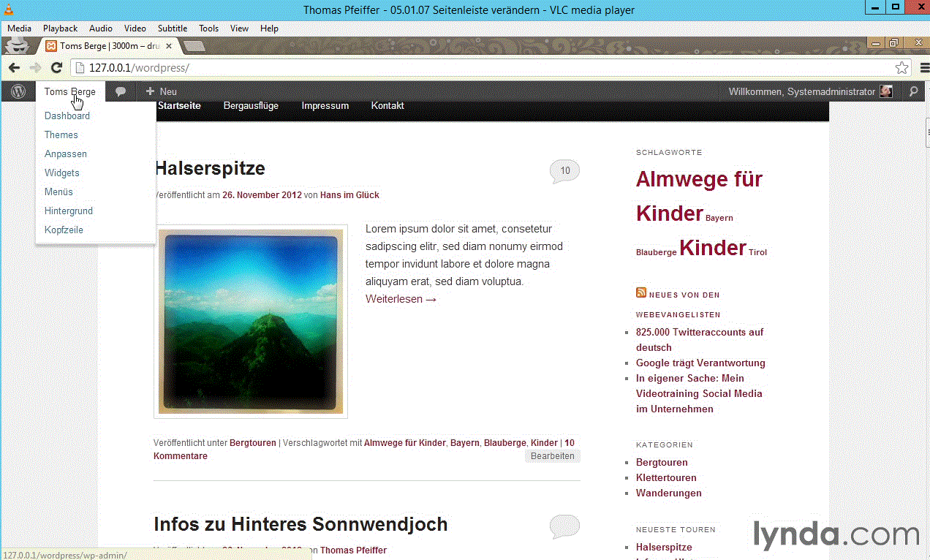This screenshot has height=560, width=930.
Task: Open Wanderungen category link
Action: [x=669, y=493]
